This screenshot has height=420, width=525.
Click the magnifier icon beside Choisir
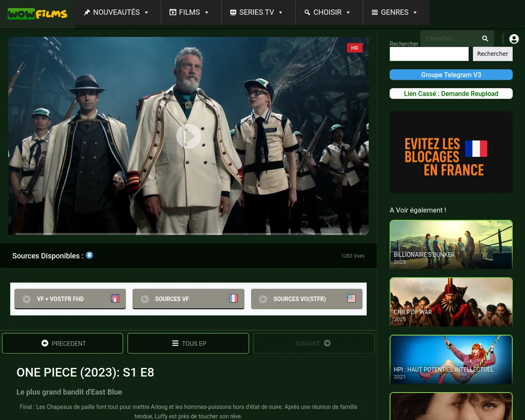point(307,12)
